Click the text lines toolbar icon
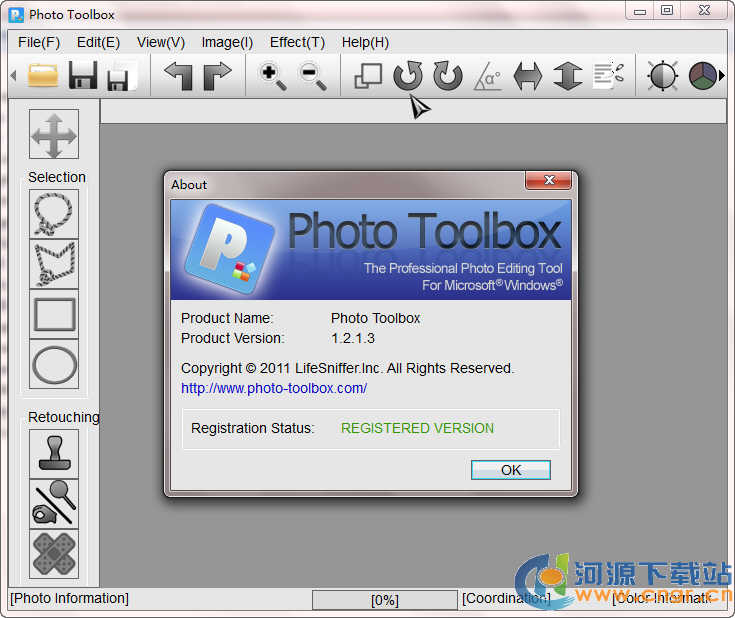735x618 pixels. tap(608, 75)
